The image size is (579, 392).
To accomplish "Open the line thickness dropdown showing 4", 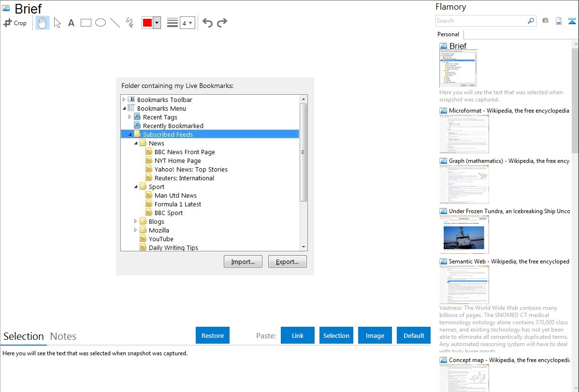I will coord(187,23).
